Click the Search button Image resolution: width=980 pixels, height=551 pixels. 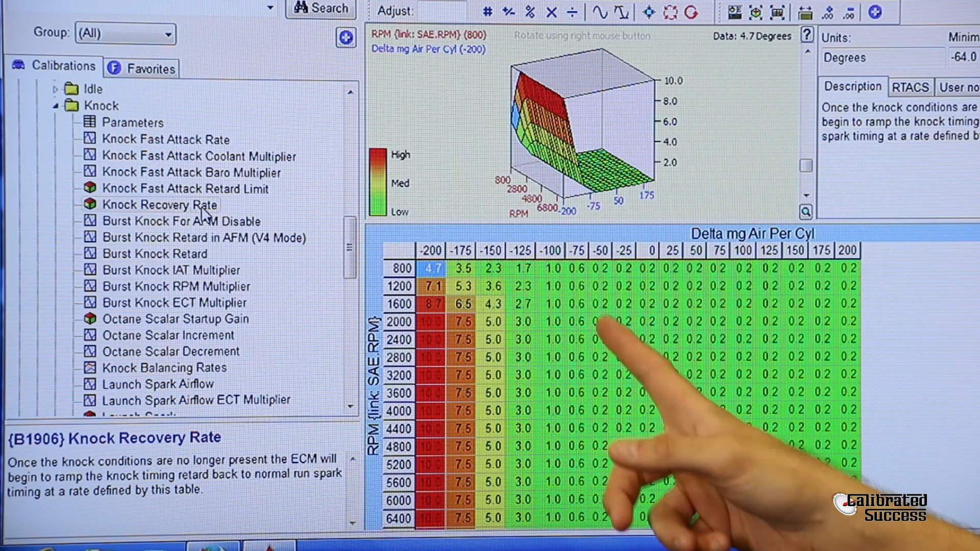pos(321,8)
